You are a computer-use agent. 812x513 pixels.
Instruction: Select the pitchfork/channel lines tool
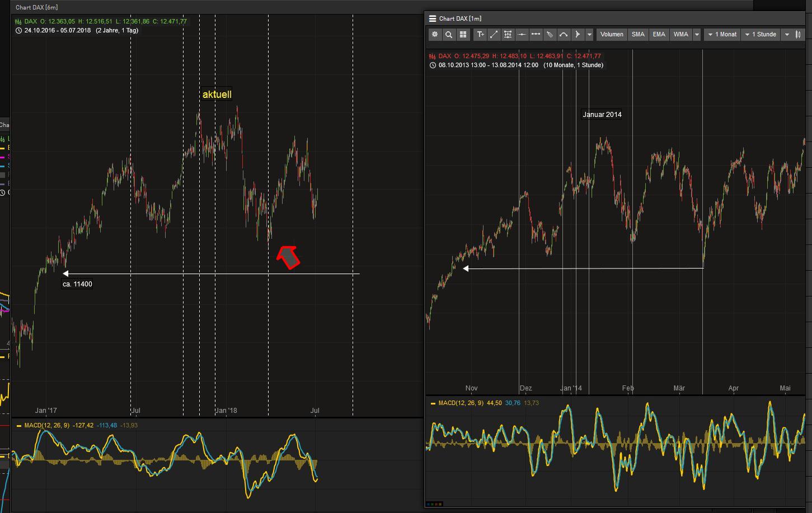550,35
